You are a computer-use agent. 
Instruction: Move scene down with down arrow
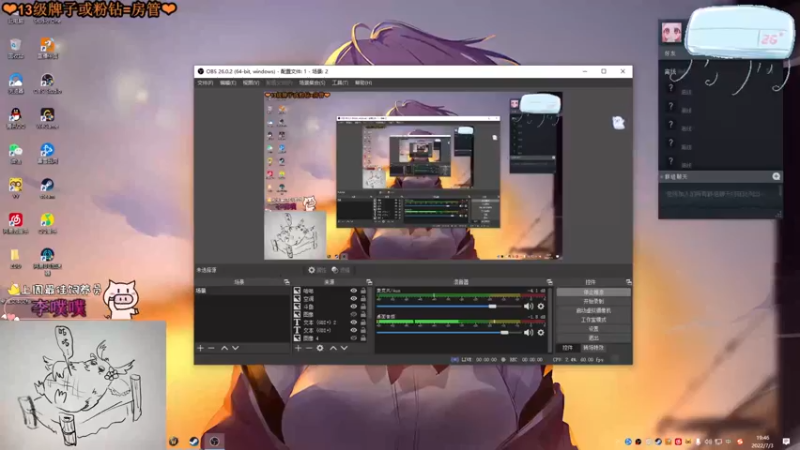coord(235,348)
